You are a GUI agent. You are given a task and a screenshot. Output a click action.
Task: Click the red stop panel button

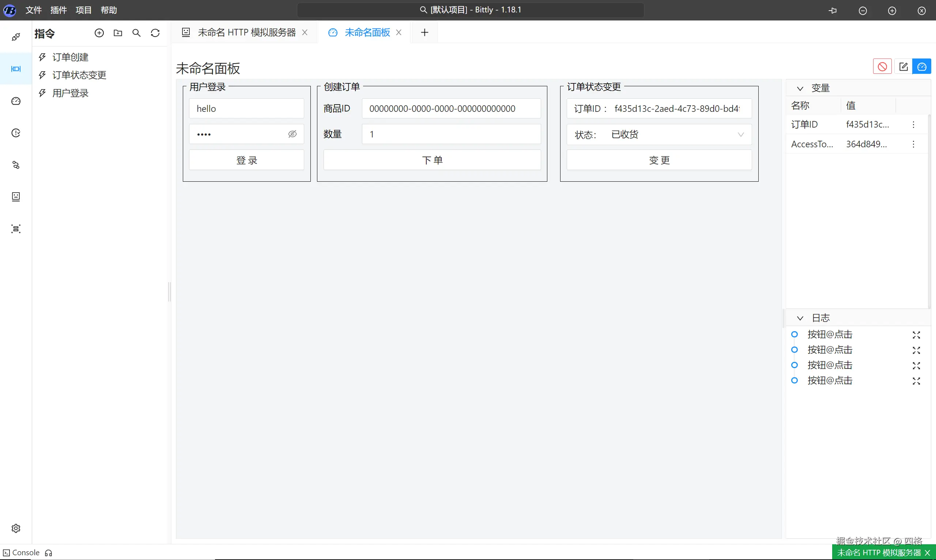[882, 67]
